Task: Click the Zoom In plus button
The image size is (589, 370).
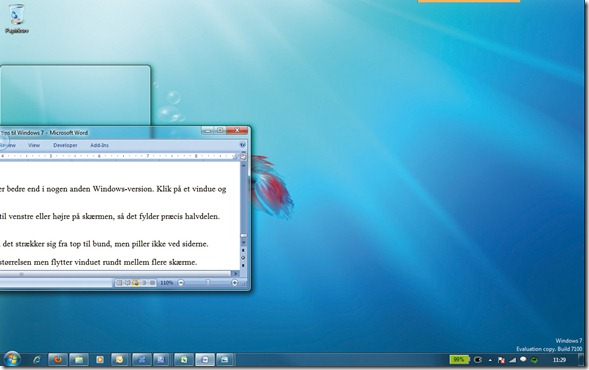Action: pyautogui.click(x=235, y=282)
